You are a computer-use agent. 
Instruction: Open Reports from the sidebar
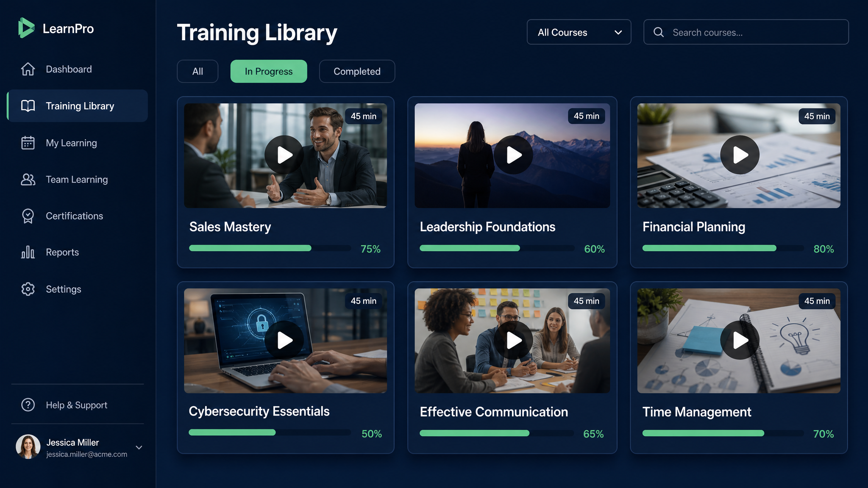tap(77, 252)
